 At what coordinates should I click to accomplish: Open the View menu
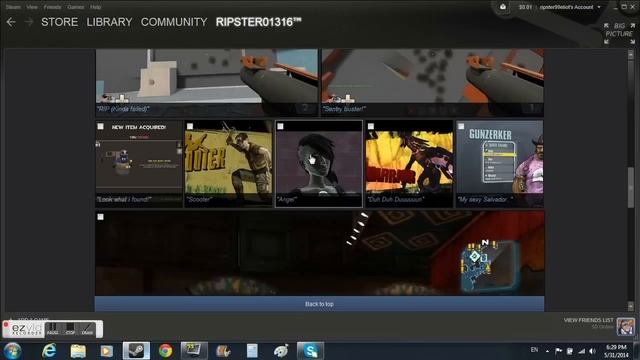click(32, 7)
